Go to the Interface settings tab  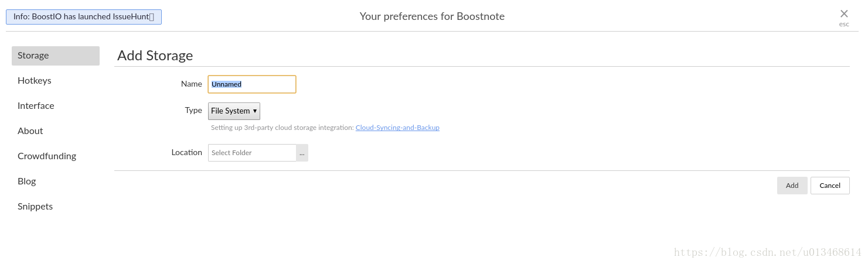pos(36,106)
